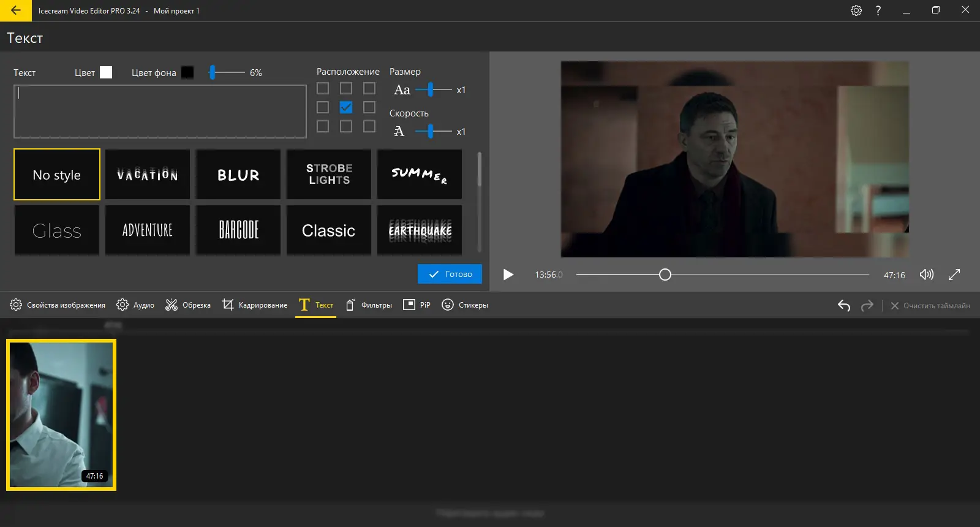The height and width of the screenshot is (527, 980).
Task: Choose the No style text preset
Action: click(x=57, y=175)
